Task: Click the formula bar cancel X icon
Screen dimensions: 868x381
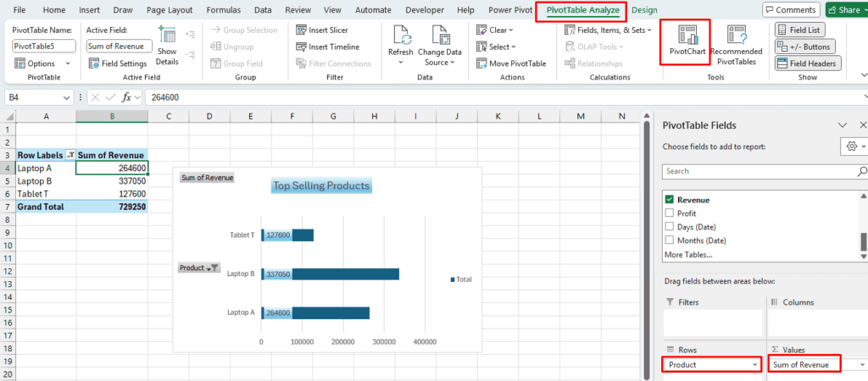Action: 95,97
